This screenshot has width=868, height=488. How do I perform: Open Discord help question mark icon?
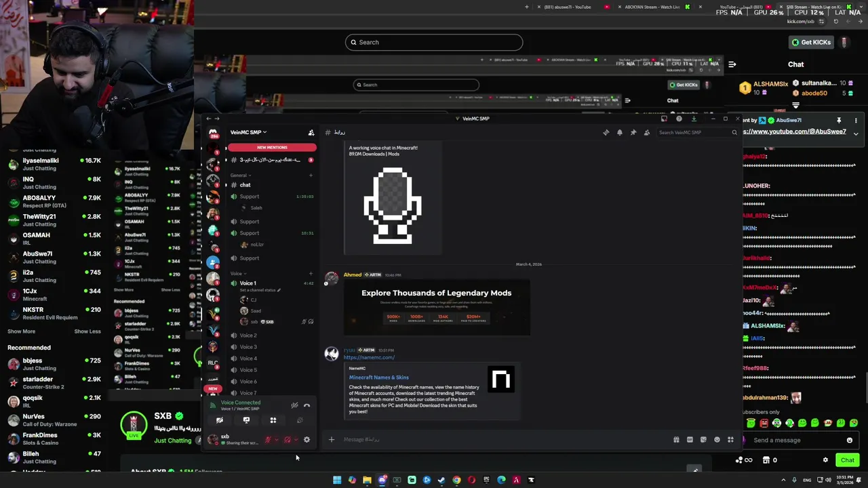click(x=679, y=119)
